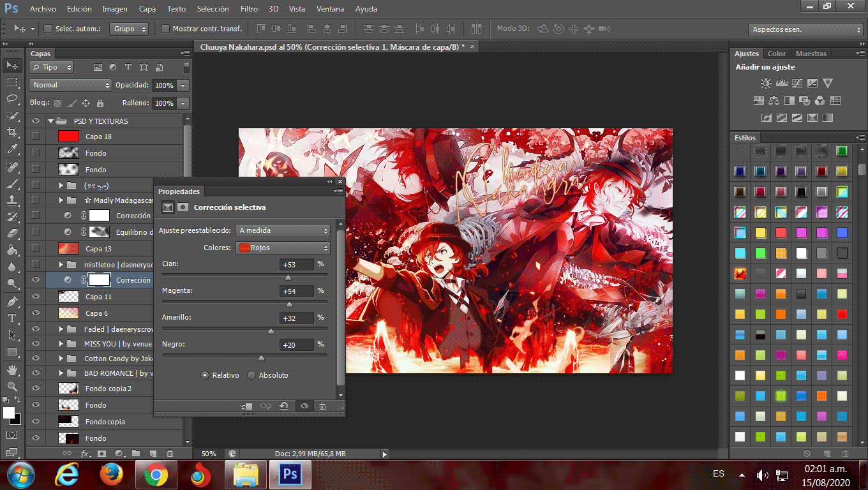This screenshot has width=868, height=490.
Task: Expand the BAD ROMANCE layer group
Action: pyautogui.click(x=61, y=373)
